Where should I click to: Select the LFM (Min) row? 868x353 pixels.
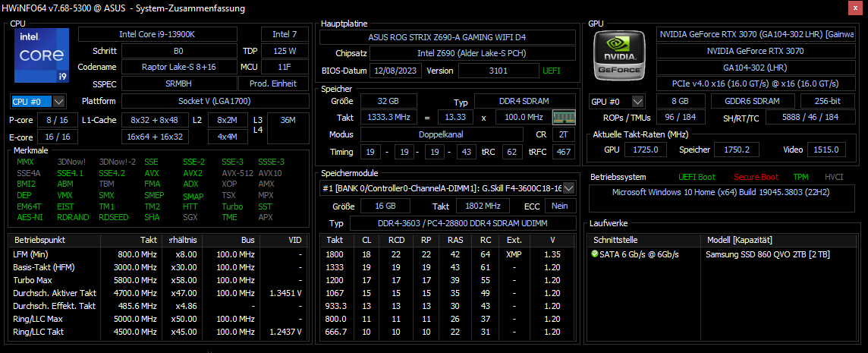[x=158, y=254]
